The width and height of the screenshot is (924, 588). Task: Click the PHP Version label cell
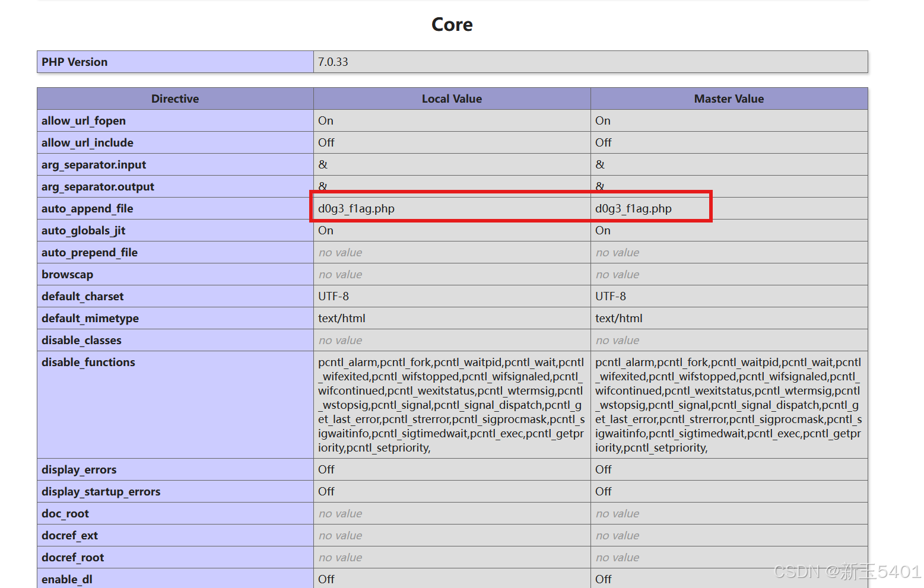pyautogui.click(x=175, y=62)
